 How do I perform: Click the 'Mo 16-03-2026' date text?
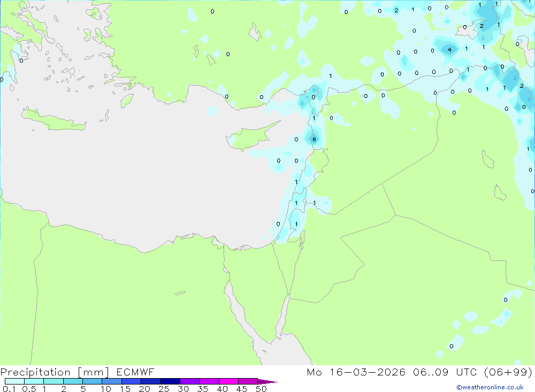click(x=356, y=372)
